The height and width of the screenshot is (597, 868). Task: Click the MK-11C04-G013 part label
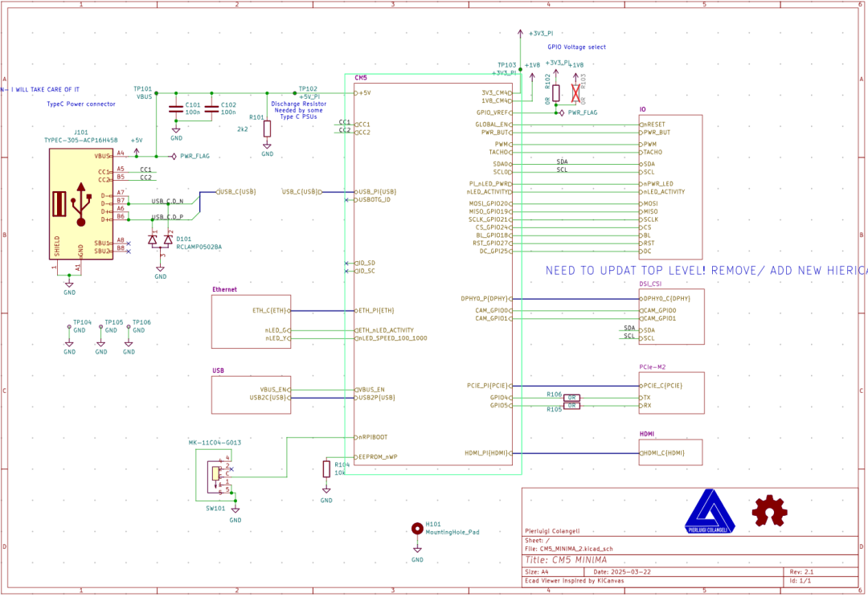click(x=215, y=443)
